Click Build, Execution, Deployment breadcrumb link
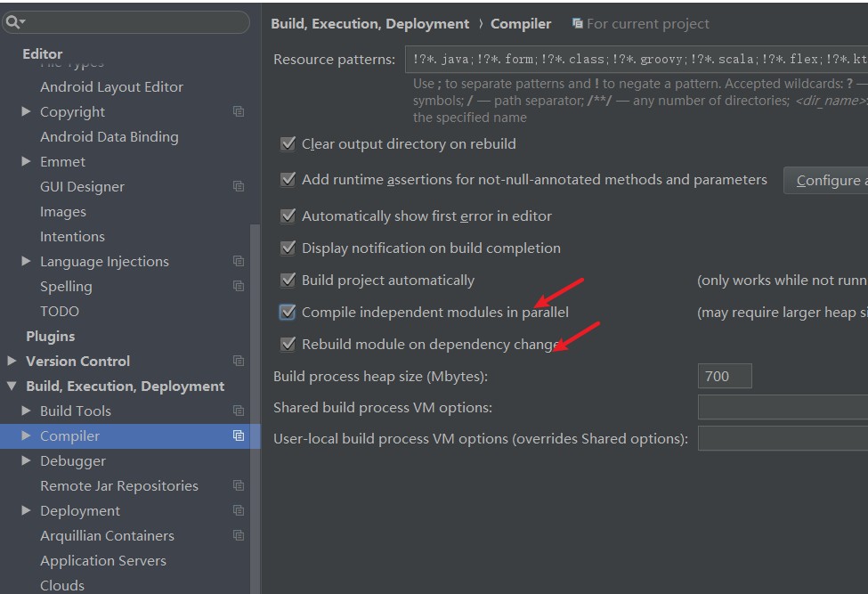The width and height of the screenshot is (868, 594). (369, 24)
